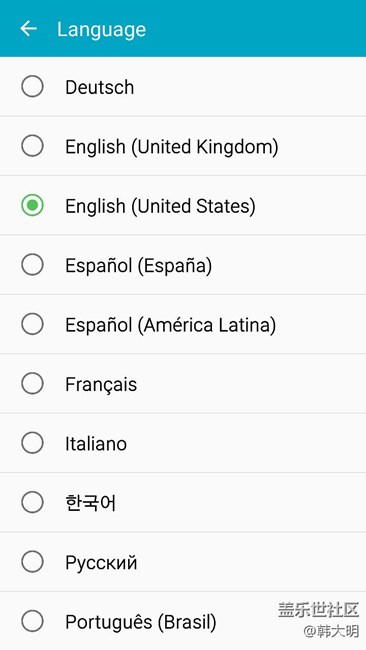Tap the Language title in header

[102, 30]
